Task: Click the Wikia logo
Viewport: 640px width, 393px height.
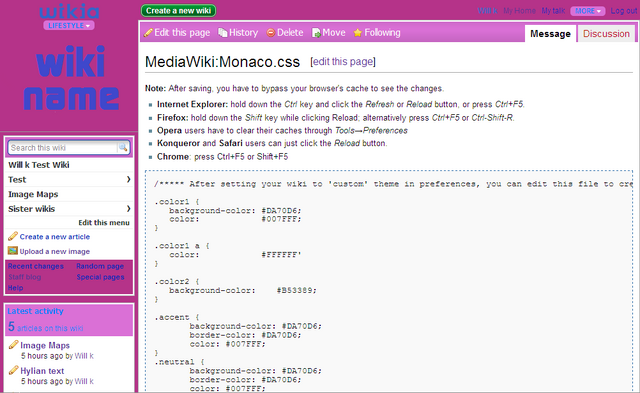Action: pyautogui.click(x=69, y=11)
